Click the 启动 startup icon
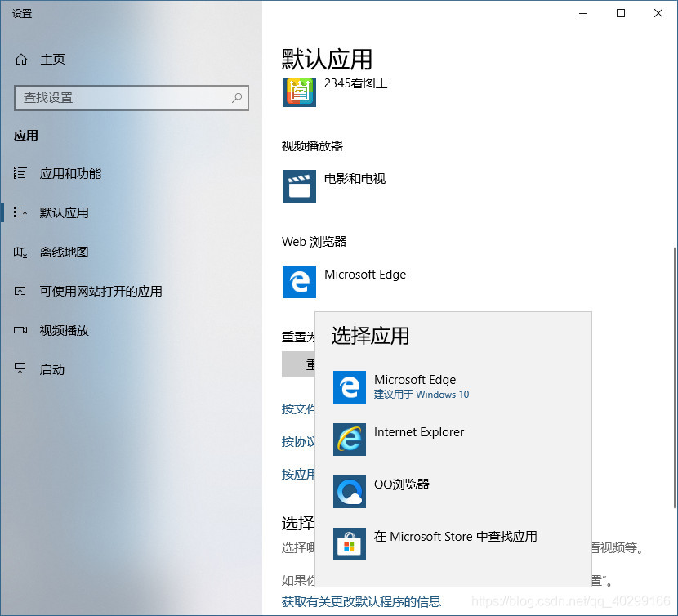Image resolution: width=678 pixels, height=616 pixels. [x=20, y=369]
